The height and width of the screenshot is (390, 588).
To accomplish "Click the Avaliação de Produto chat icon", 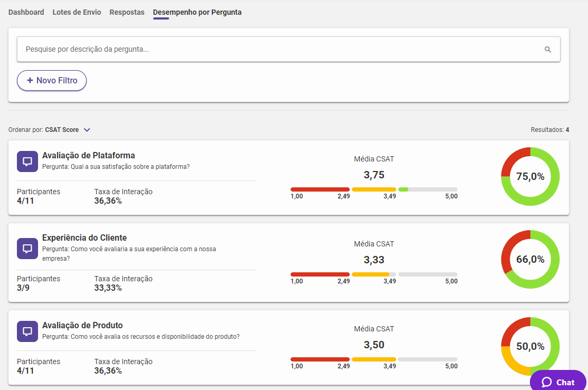I will [x=27, y=331].
